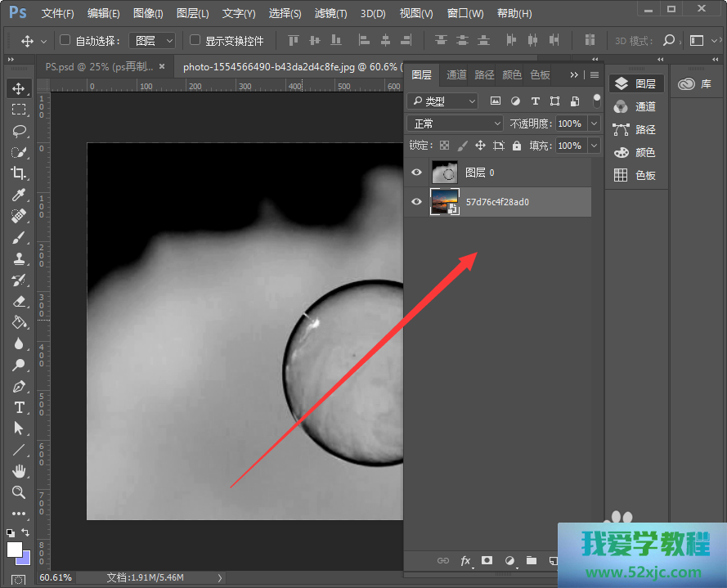This screenshot has height=588, width=727.
Task: Open the 库 libraries panel button
Action: point(695,84)
